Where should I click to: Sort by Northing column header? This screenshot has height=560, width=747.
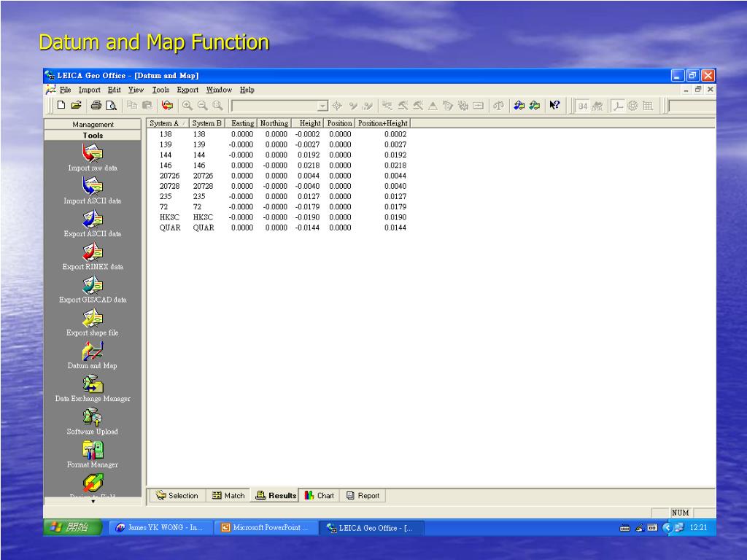coord(274,123)
